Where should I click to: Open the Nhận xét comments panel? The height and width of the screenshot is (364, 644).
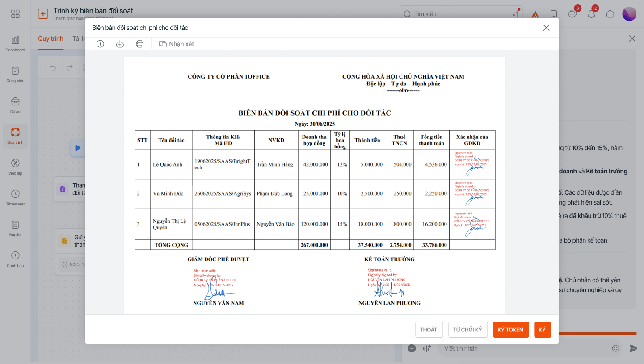coord(177,44)
